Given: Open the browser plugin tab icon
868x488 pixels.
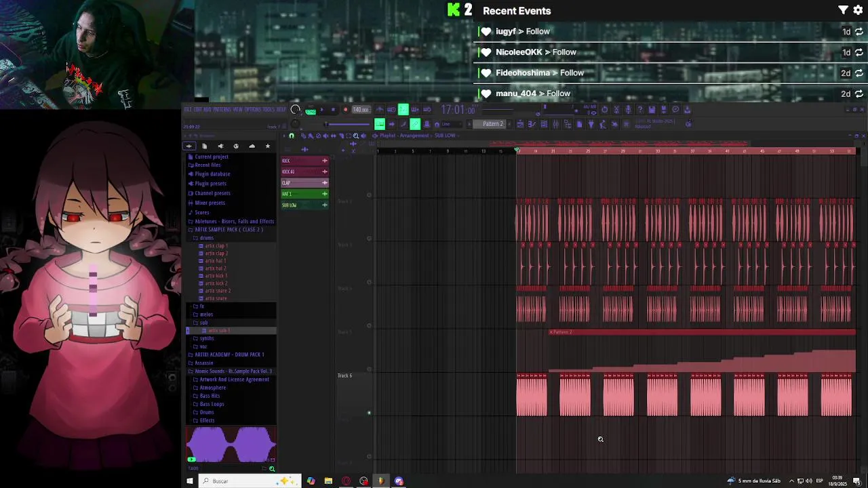Looking at the screenshot, I should 220,146.
